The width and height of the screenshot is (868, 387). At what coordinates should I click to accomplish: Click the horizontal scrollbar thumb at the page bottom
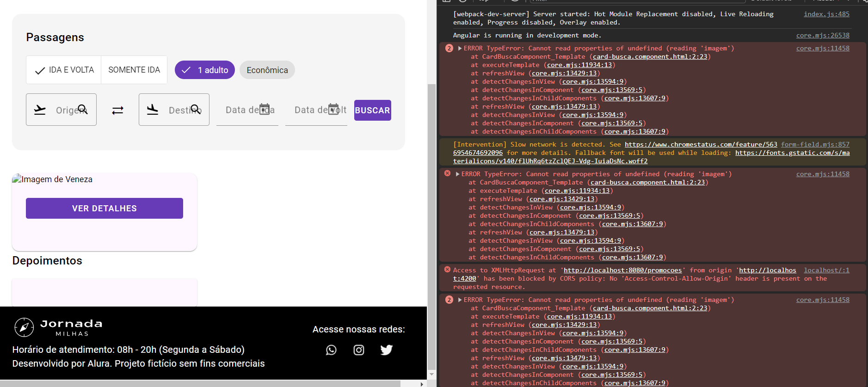200,384
